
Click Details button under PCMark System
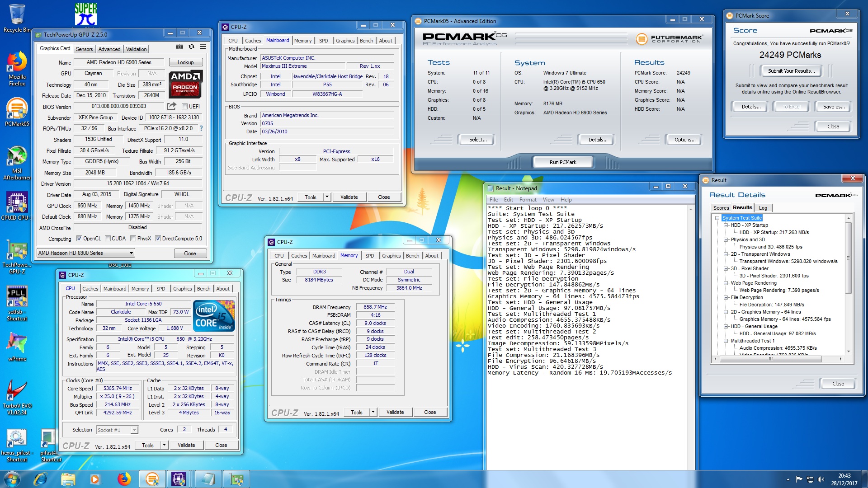(x=597, y=140)
